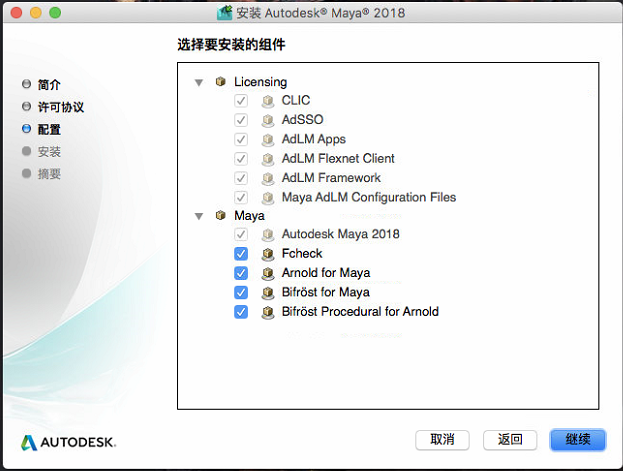Uncheck the Fcheck component checkbox
Viewport: 623px width, 471px height.
[x=241, y=254]
